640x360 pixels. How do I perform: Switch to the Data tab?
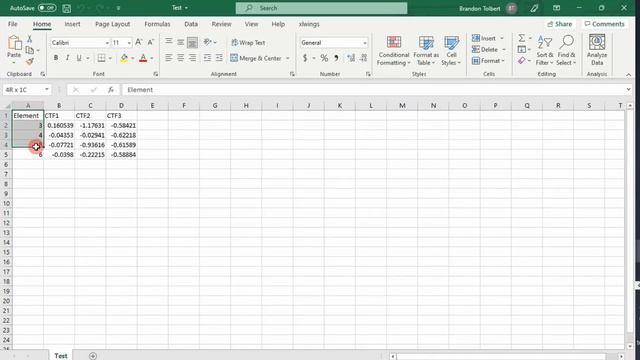coord(191,24)
